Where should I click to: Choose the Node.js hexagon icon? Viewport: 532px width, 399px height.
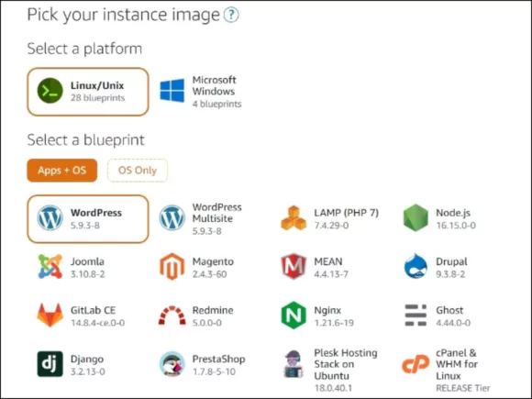[x=416, y=217]
